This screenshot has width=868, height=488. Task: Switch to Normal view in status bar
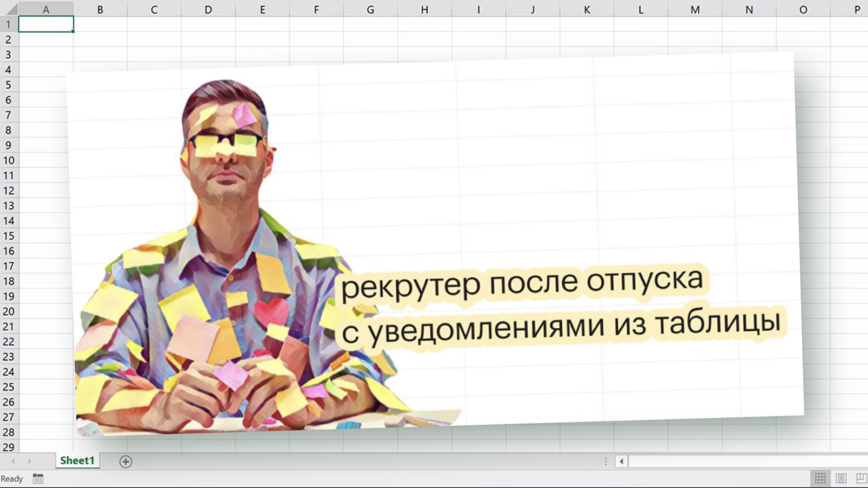(820, 479)
